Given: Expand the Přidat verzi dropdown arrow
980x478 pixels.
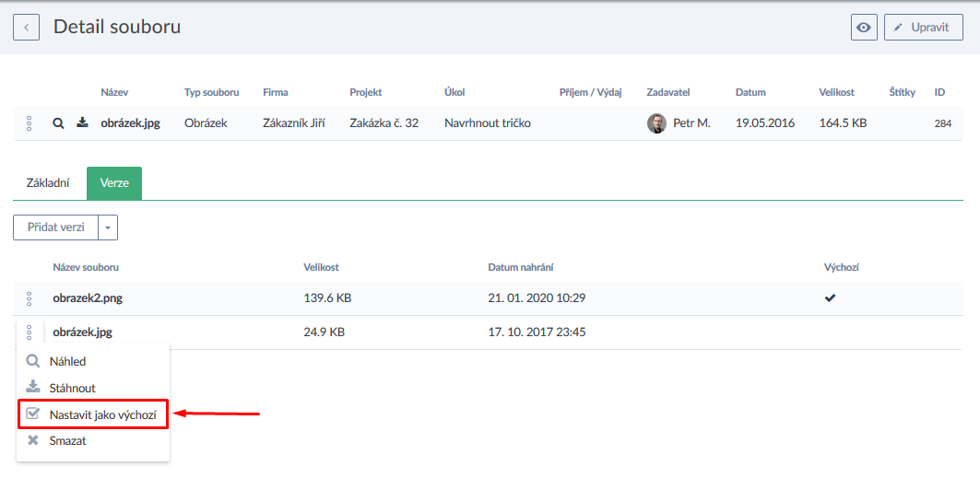Looking at the screenshot, I should pos(108,227).
